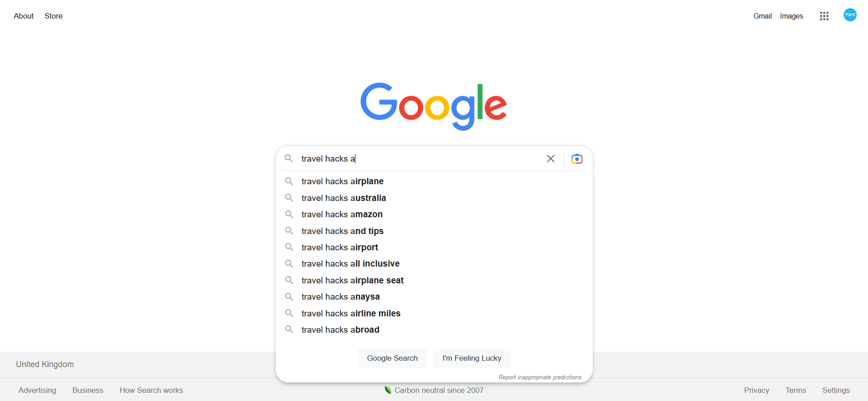Go to the Images link

click(791, 16)
